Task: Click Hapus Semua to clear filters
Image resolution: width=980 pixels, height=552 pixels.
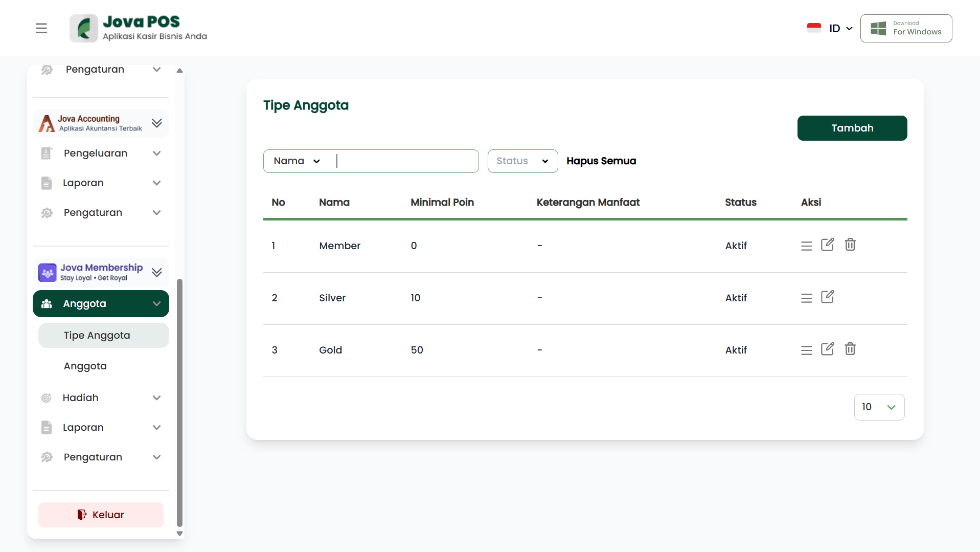Action: 601,161
